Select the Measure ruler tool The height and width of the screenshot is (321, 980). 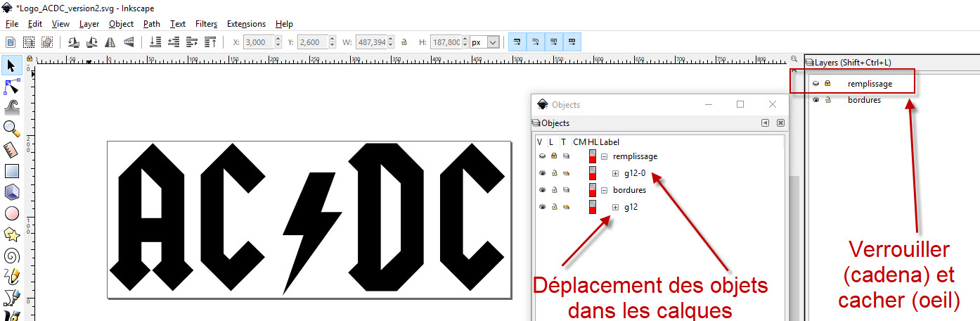[x=11, y=149]
